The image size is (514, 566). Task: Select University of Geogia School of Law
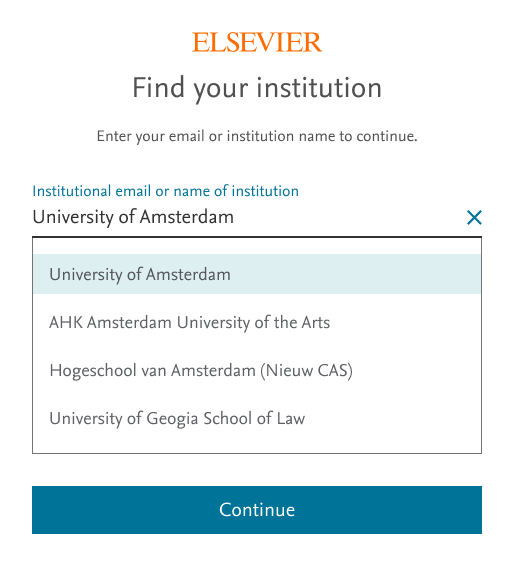tap(257, 418)
